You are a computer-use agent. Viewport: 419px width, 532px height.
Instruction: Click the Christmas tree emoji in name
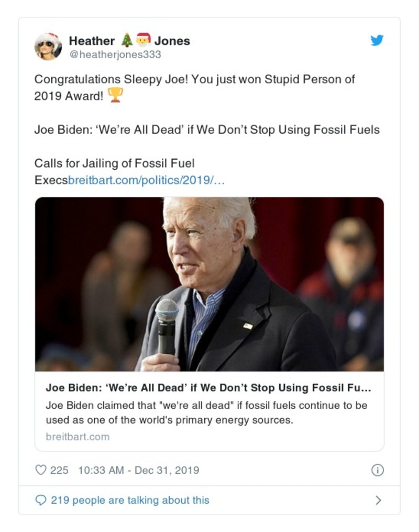[x=127, y=40]
